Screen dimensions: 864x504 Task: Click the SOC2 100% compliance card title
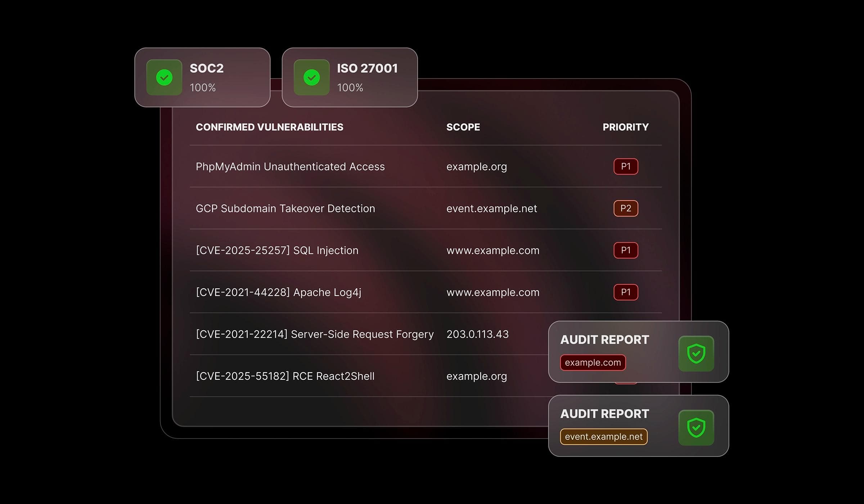[207, 68]
